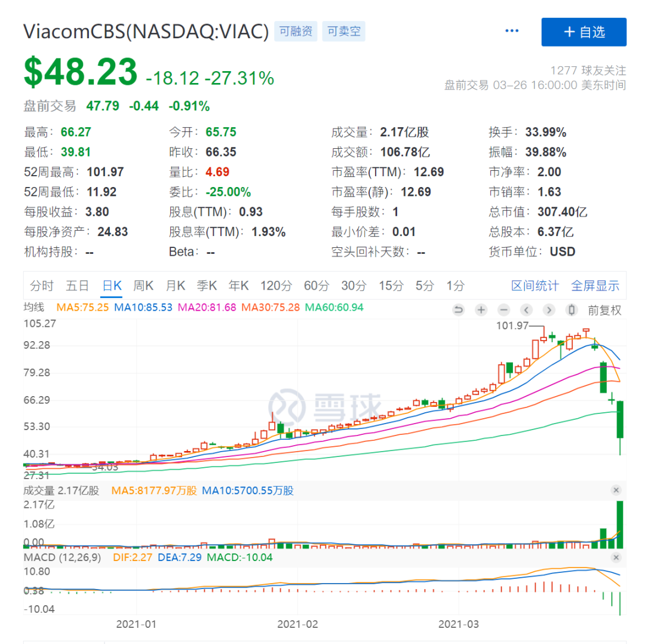Pan chart left with left chevron icon
Viewport: 645px width, 644px height.
click(x=526, y=309)
